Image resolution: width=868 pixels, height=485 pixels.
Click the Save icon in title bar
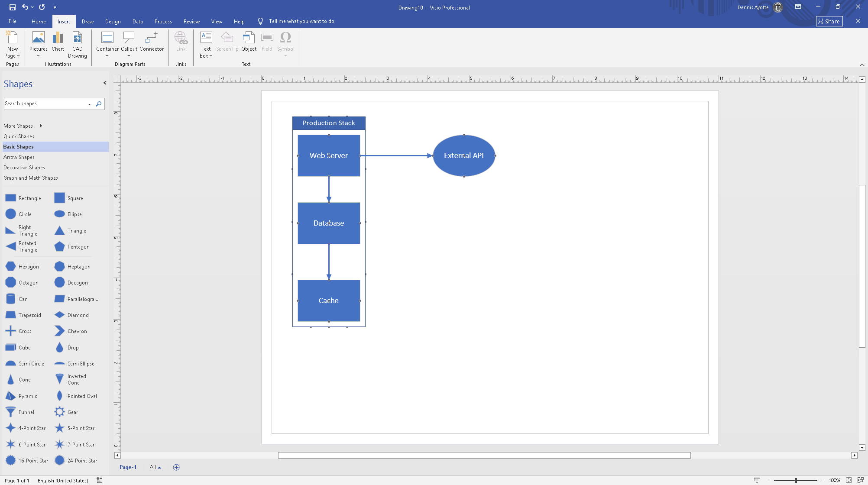pos(13,7)
